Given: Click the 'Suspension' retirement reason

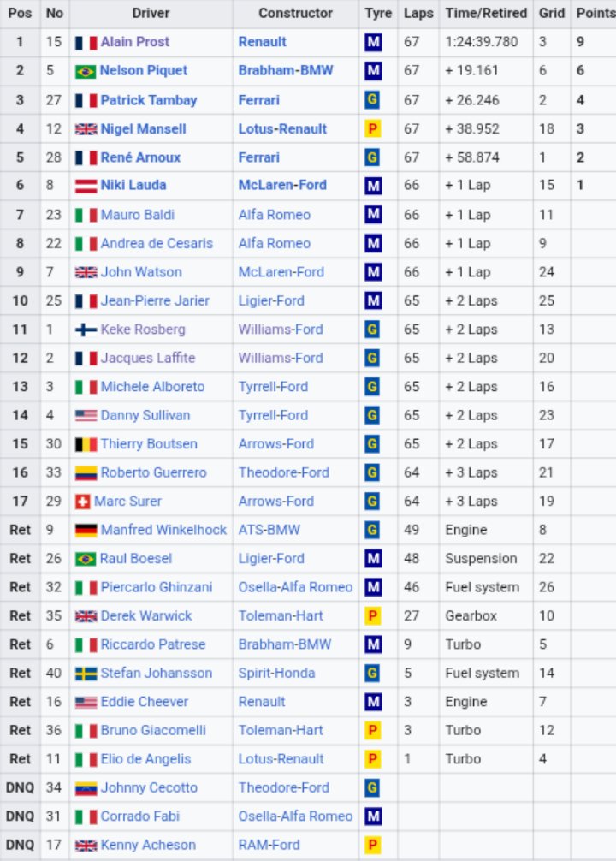Looking at the screenshot, I should click(481, 558).
